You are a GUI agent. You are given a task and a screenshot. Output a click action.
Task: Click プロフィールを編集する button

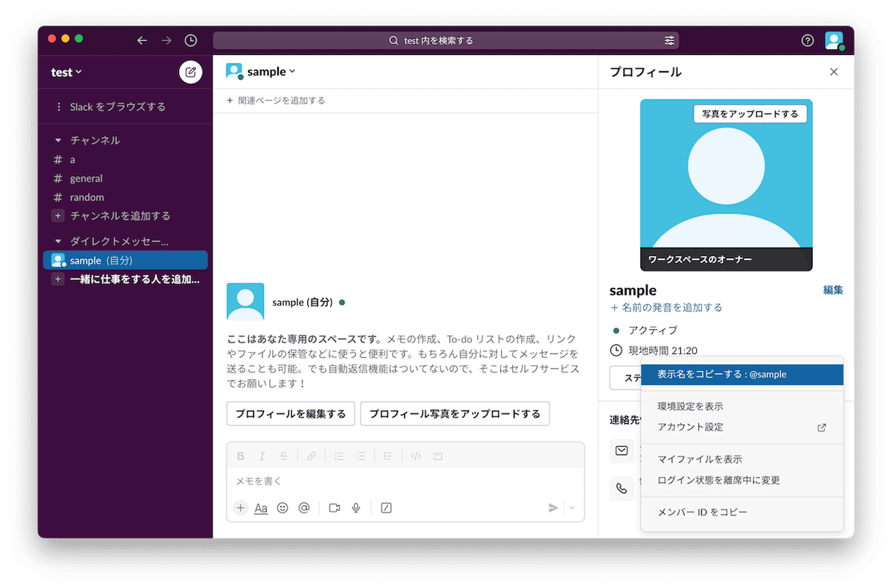point(290,414)
